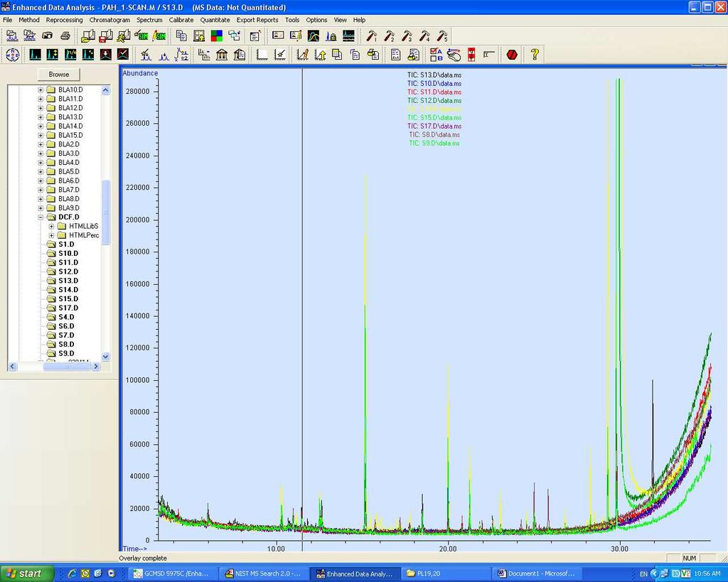Switch to NIST MS Search 2.0 taskbar window
728x582 pixels.
pos(263,573)
